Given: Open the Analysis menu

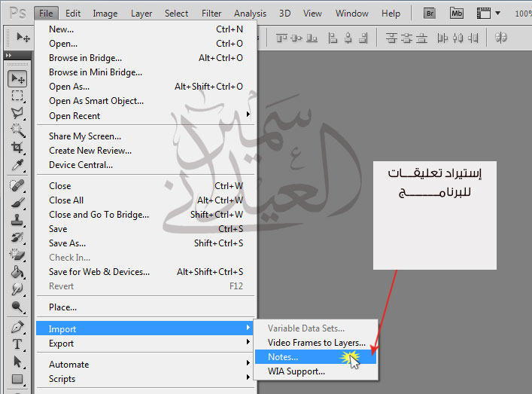Looking at the screenshot, I should pos(250,14).
